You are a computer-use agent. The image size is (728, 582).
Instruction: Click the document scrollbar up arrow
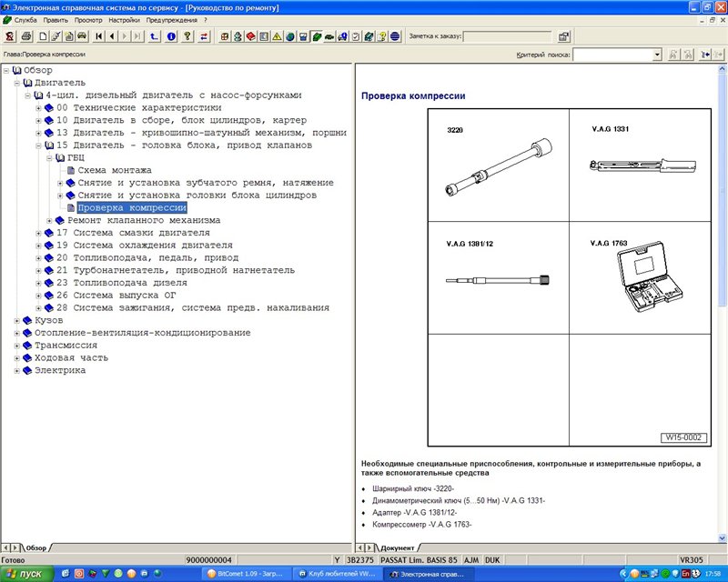click(x=722, y=69)
